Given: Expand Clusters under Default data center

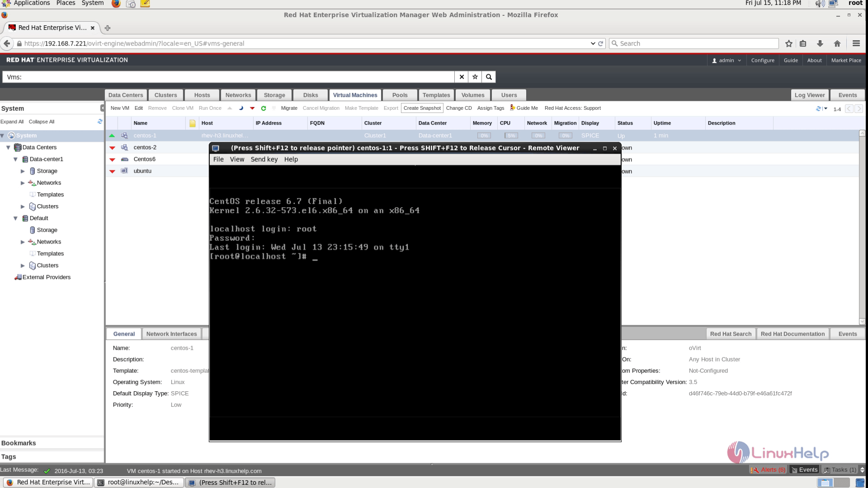Looking at the screenshot, I should [x=23, y=265].
